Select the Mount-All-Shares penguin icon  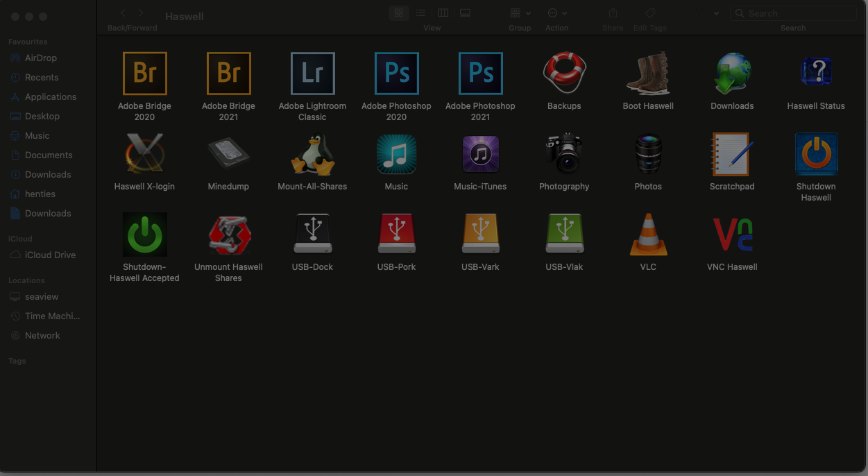tap(312, 154)
